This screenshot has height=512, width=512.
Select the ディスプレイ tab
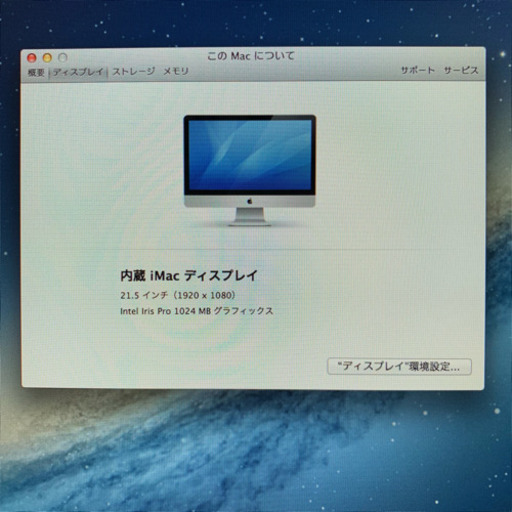[x=78, y=72]
